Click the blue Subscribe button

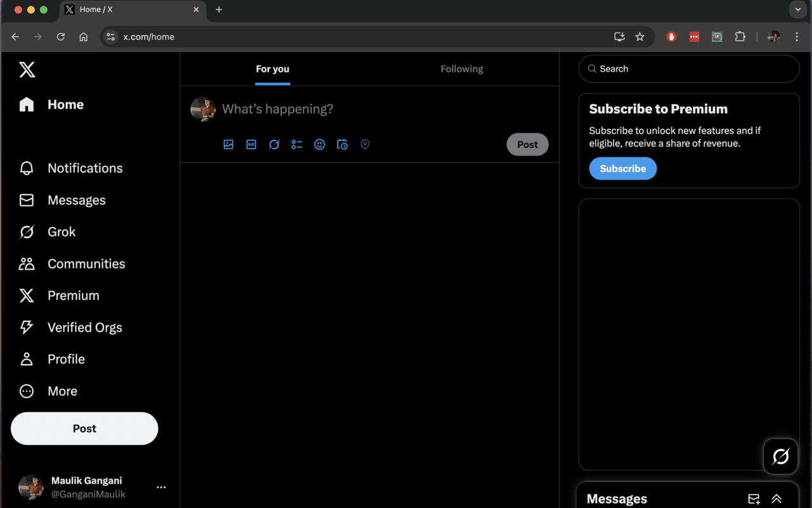coord(623,169)
